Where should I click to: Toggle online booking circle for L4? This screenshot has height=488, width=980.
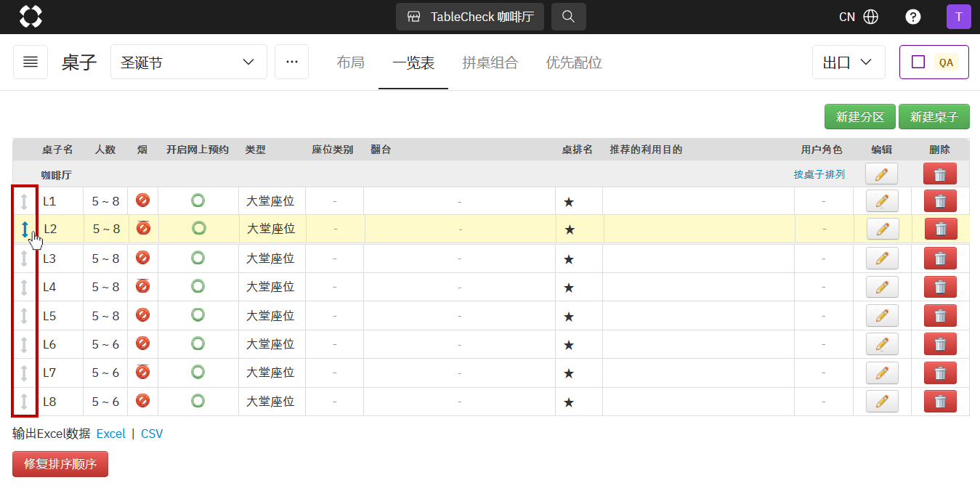point(198,286)
